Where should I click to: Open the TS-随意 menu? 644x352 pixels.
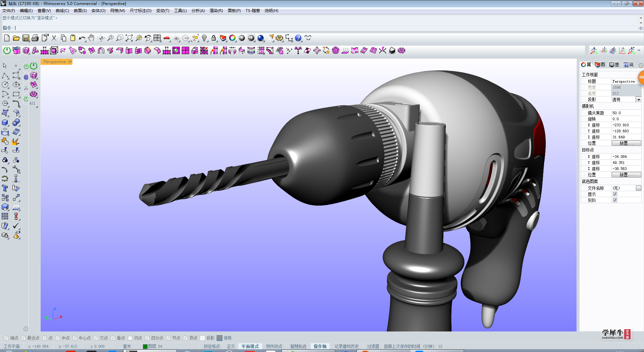pos(253,11)
